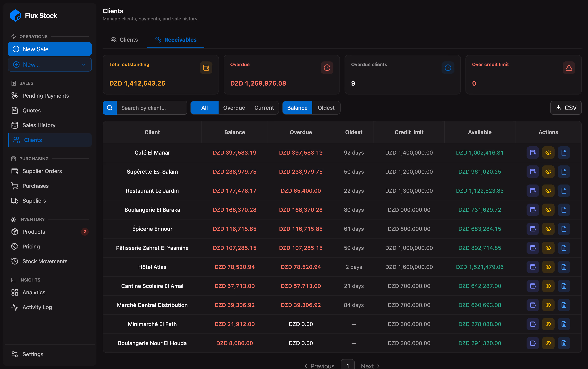
Task: Click the Flux Stock cube logo
Action: pyautogui.click(x=15, y=15)
